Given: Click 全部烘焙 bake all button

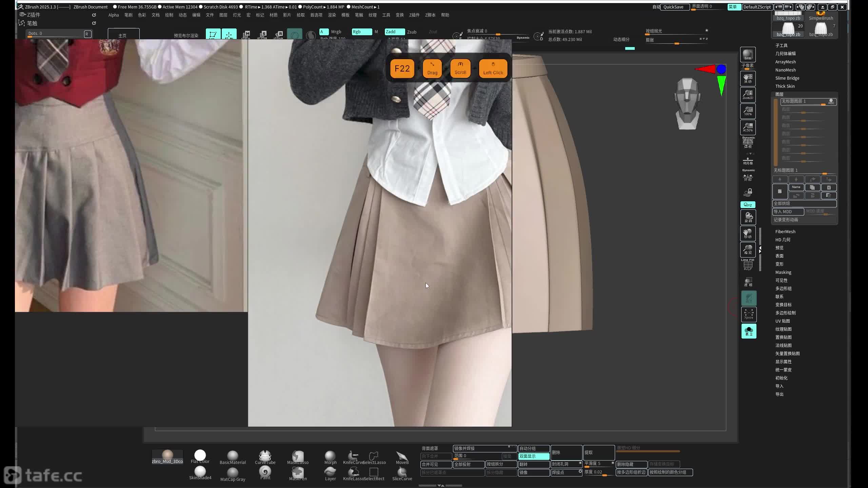Looking at the screenshot, I should pyautogui.click(x=804, y=203).
